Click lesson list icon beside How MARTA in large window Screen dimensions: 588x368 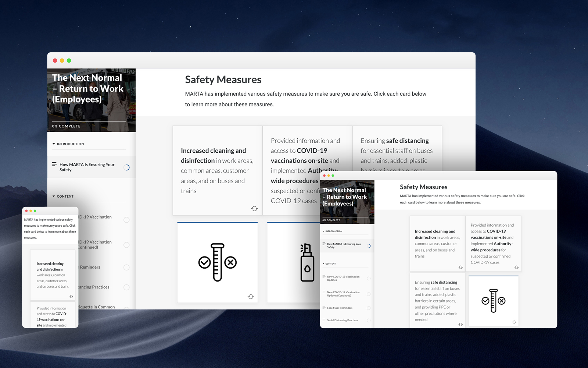pyautogui.click(x=54, y=164)
